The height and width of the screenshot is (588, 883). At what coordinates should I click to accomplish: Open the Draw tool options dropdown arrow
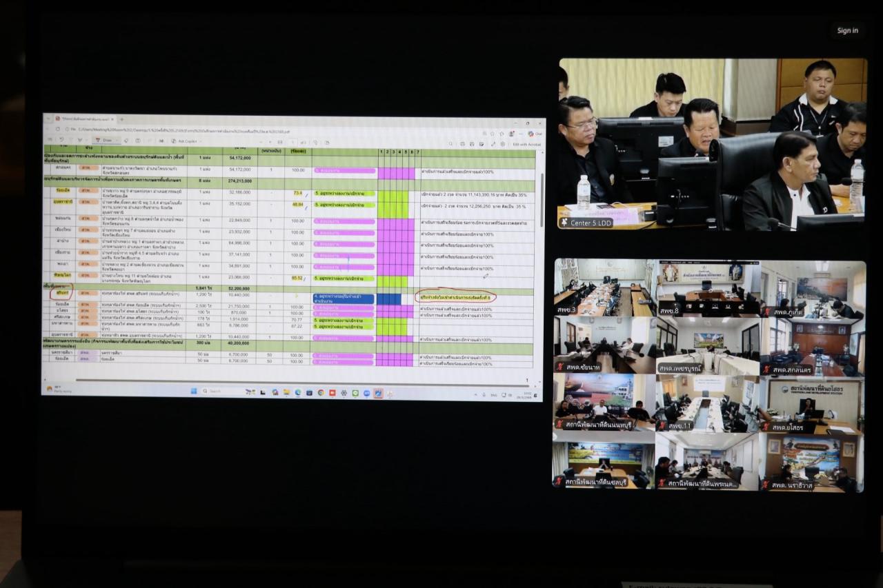click(x=117, y=140)
